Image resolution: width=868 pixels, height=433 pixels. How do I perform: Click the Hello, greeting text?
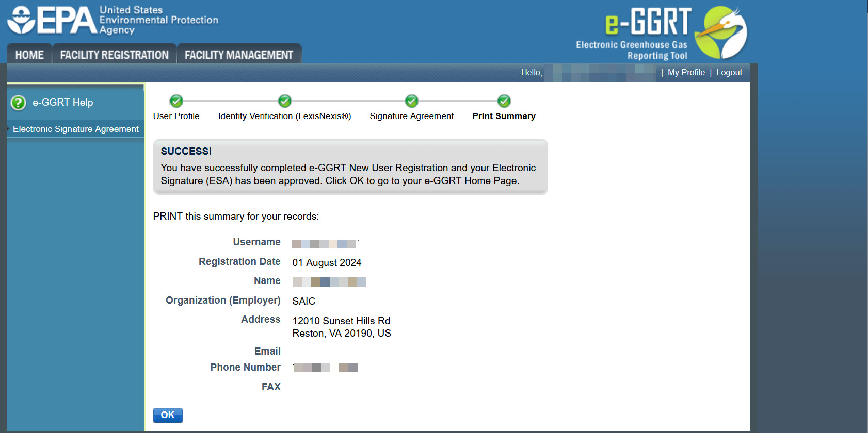click(532, 73)
